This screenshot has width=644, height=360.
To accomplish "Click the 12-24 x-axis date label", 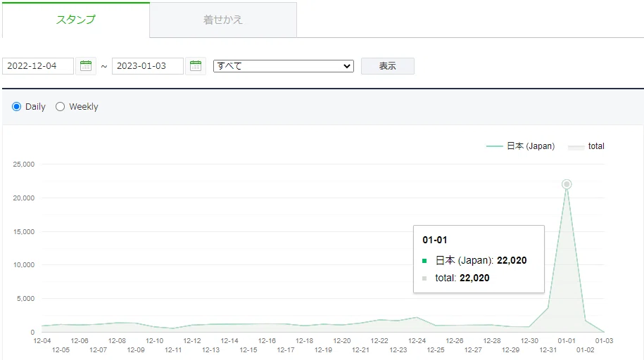I will (417, 341).
